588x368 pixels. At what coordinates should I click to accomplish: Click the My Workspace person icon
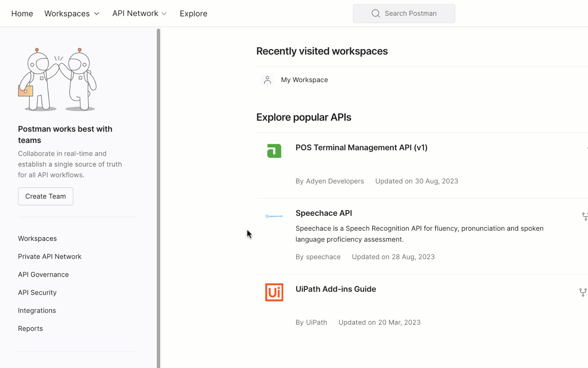click(267, 80)
